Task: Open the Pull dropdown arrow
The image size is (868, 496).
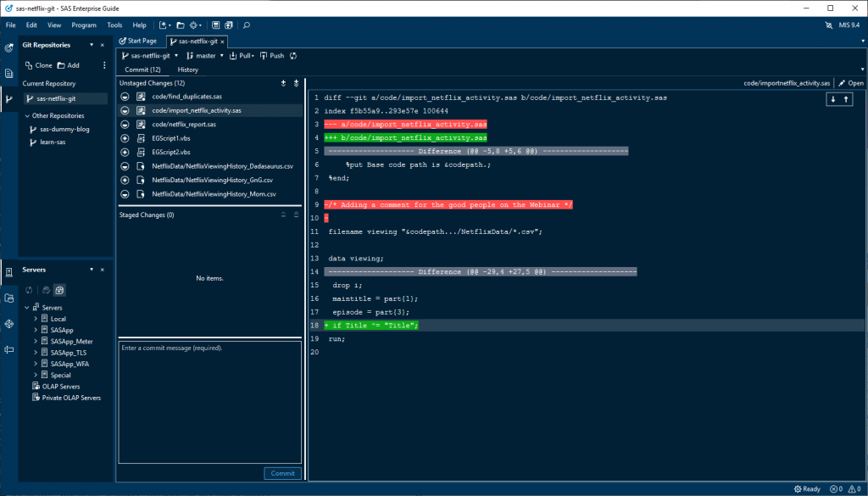Action: point(253,56)
